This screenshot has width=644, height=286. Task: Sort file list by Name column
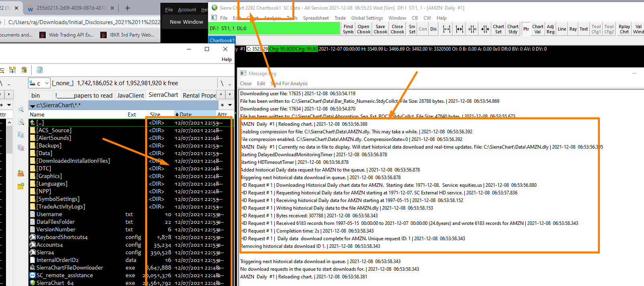pos(77,114)
